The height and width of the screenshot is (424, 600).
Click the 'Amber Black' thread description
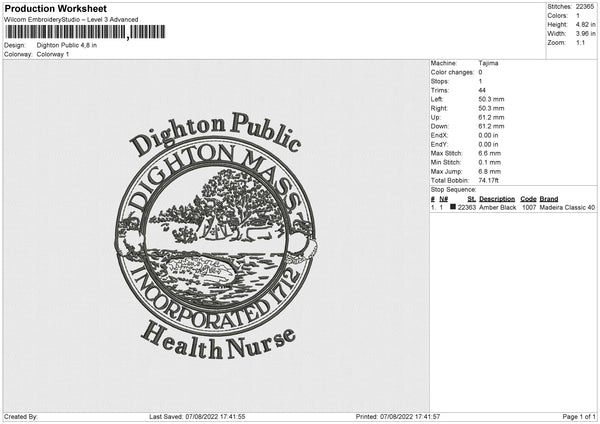point(497,207)
